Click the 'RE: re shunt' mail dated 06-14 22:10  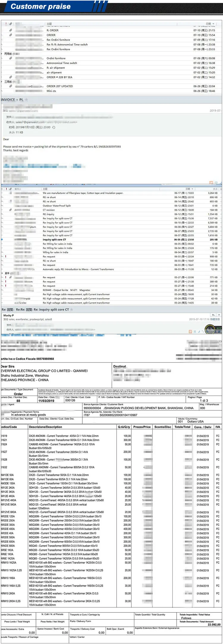pyautogui.click(x=49, y=197)
